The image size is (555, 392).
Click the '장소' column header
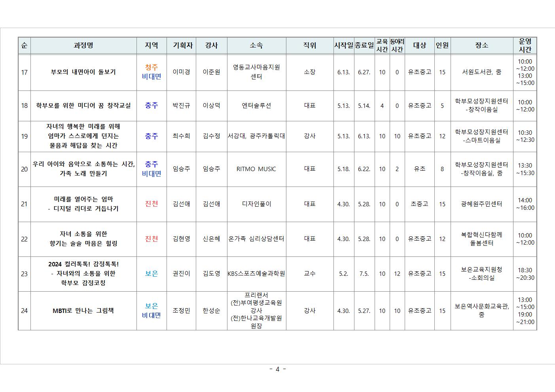pos(482,45)
